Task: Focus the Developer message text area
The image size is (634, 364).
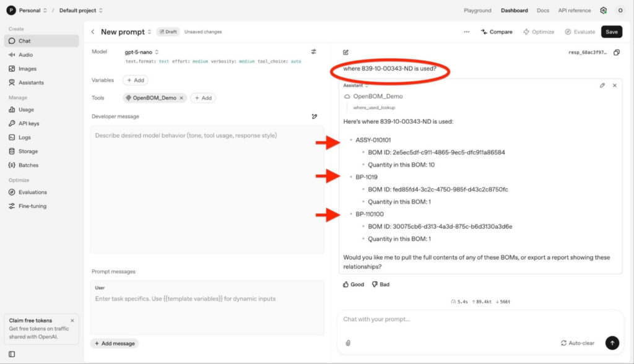Action: click(x=207, y=189)
